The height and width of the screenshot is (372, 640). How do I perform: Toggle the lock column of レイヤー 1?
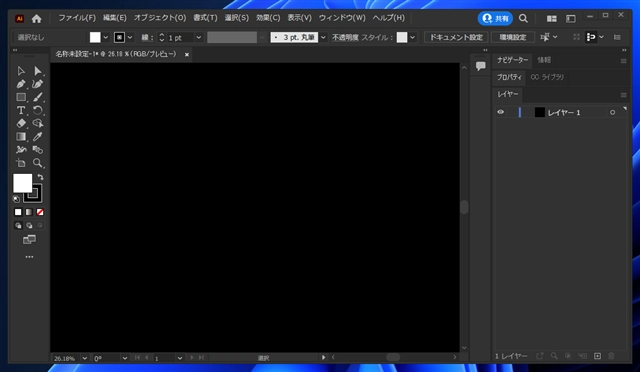511,112
